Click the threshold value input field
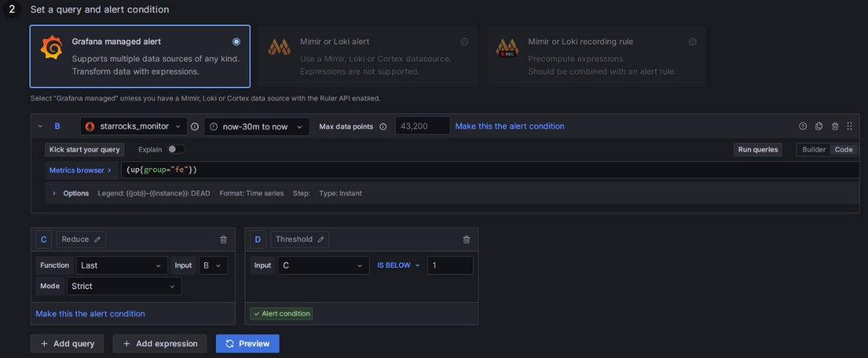The image size is (868, 358). click(450, 266)
